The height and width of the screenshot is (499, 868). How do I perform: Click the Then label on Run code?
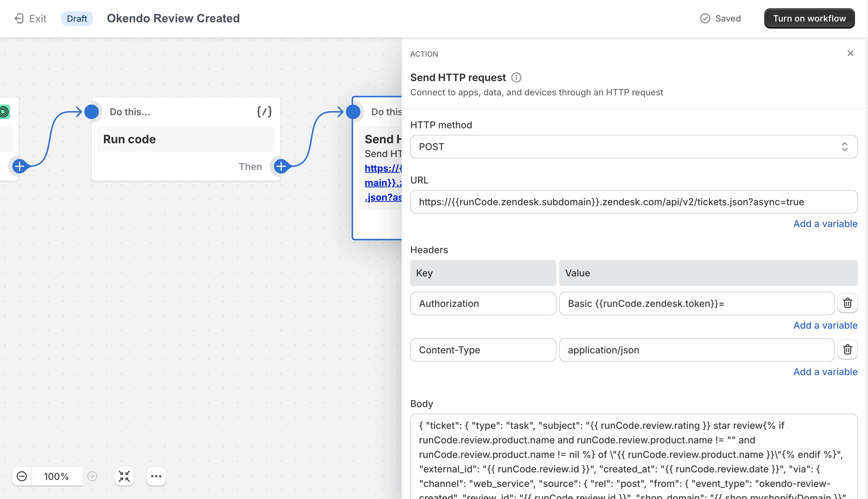tap(250, 166)
